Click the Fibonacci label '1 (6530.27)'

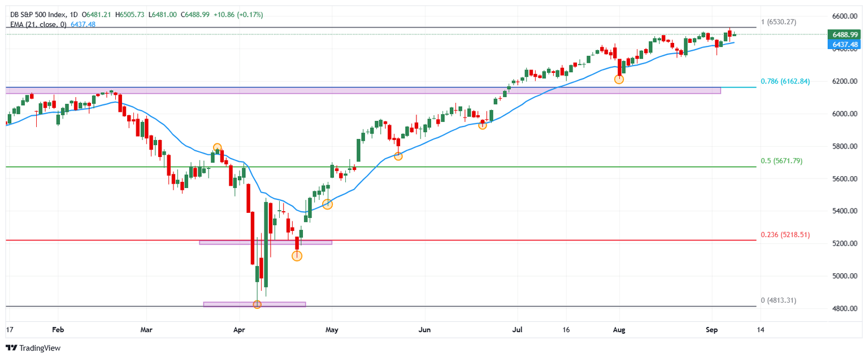click(778, 22)
